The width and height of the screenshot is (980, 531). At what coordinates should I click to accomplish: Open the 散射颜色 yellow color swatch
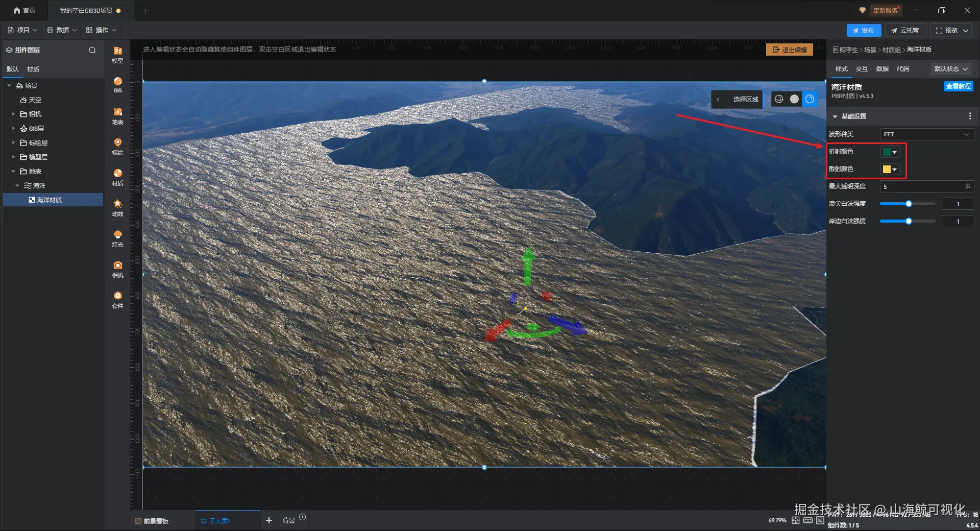click(890, 169)
